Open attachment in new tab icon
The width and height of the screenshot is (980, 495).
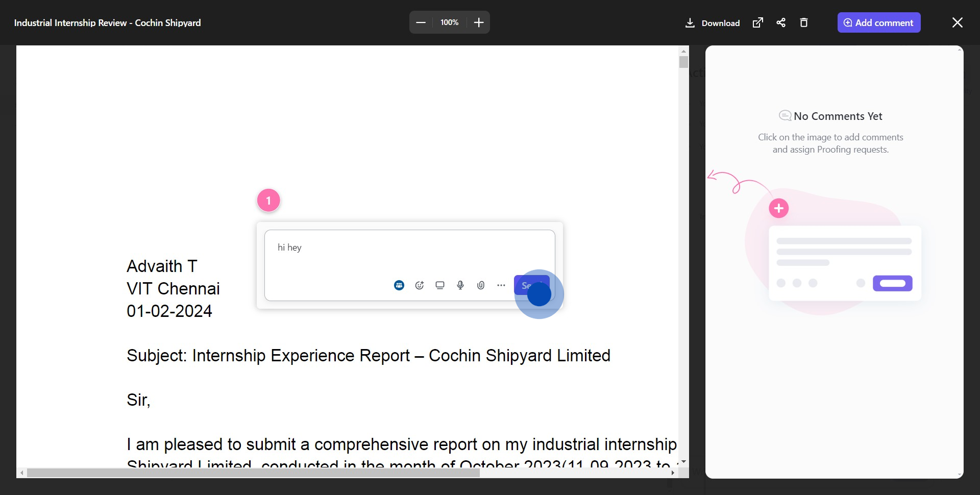pyautogui.click(x=758, y=22)
